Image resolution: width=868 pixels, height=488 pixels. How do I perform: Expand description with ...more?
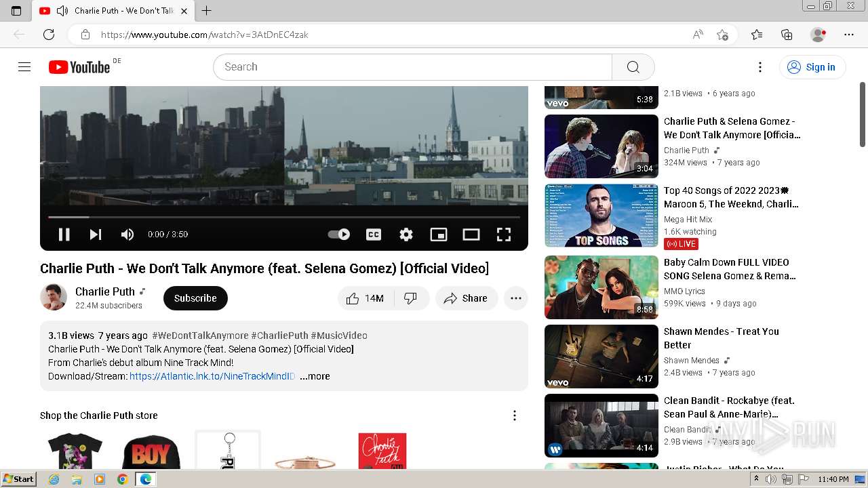click(x=315, y=376)
